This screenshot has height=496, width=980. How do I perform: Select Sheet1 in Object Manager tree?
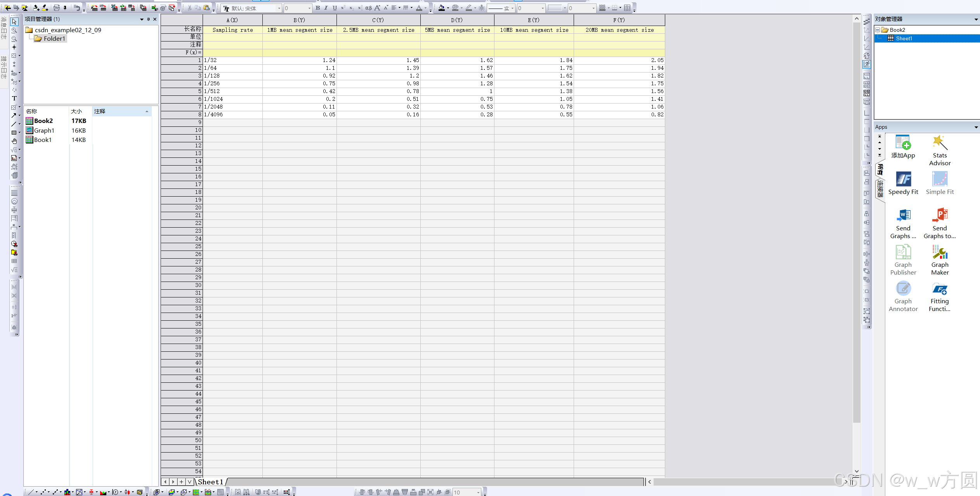point(904,38)
